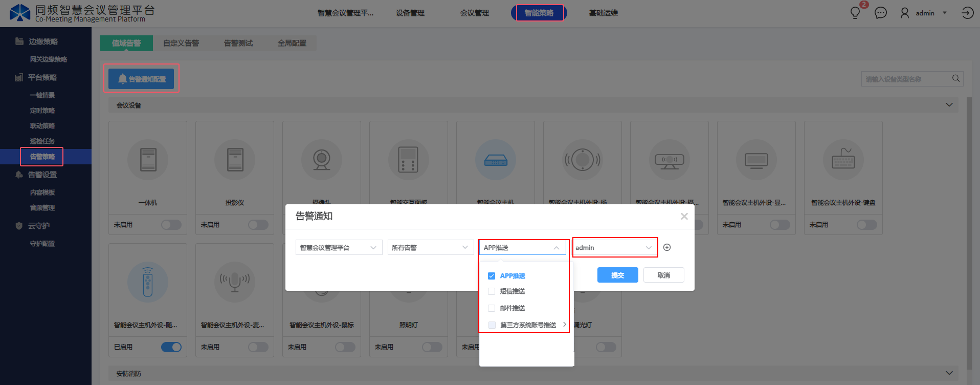980x385 pixels.
Task: Click the lightbulb notification icon
Action: pyautogui.click(x=855, y=13)
